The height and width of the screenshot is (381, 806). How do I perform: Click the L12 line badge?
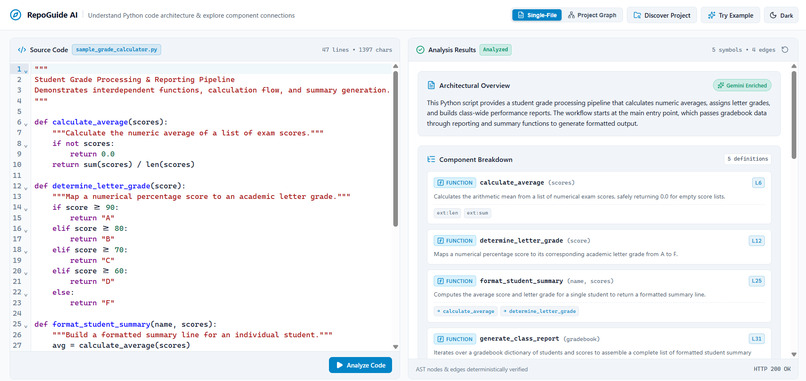757,241
